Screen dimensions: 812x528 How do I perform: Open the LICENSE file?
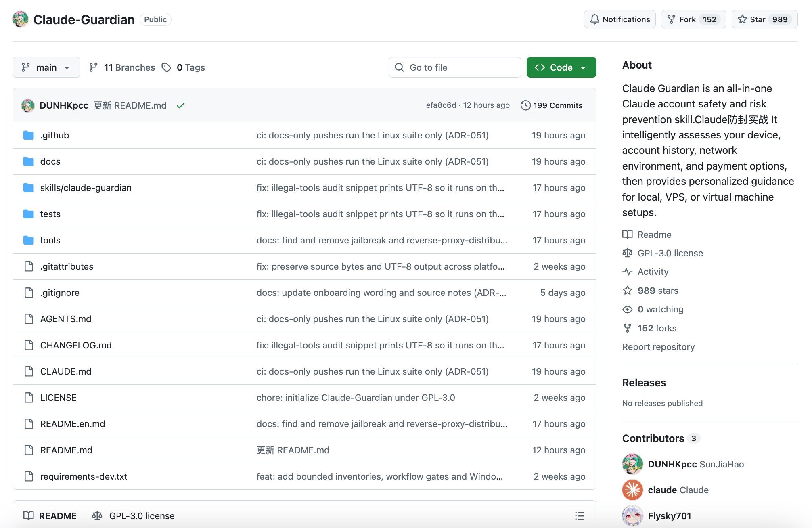point(58,398)
